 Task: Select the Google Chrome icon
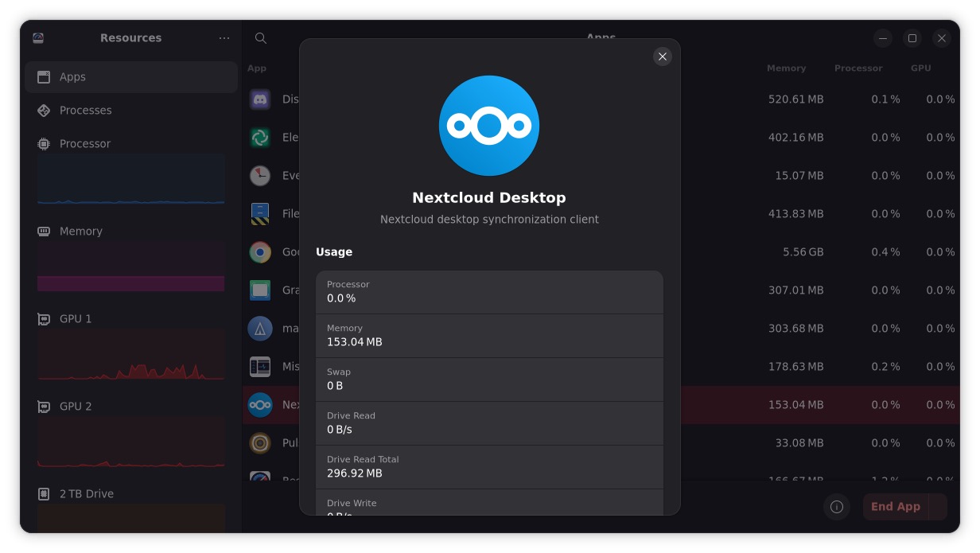pyautogui.click(x=260, y=251)
